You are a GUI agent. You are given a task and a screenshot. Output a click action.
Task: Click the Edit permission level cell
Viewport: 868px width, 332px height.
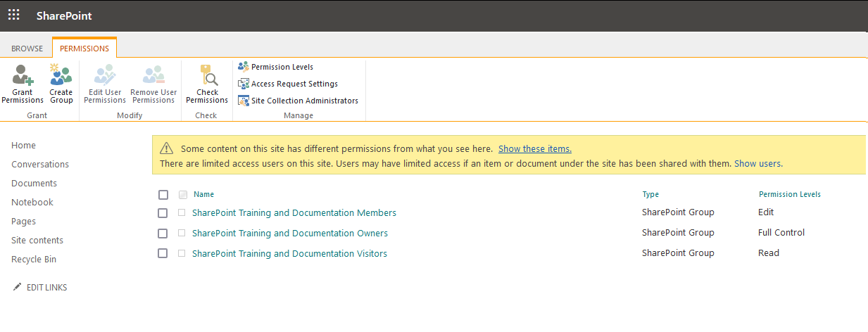[x=766, y=212]
